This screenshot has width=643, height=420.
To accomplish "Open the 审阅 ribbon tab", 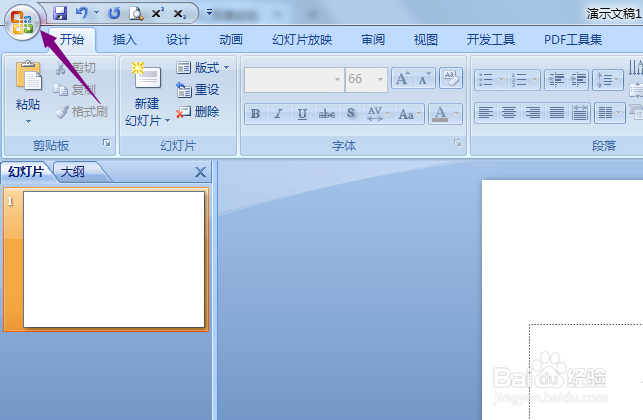I will [373, 40].
